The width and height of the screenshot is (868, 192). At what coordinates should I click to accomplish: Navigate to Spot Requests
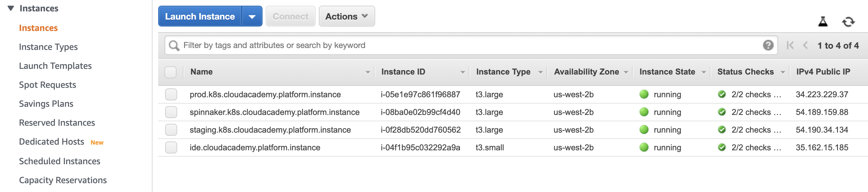point(47,85)
